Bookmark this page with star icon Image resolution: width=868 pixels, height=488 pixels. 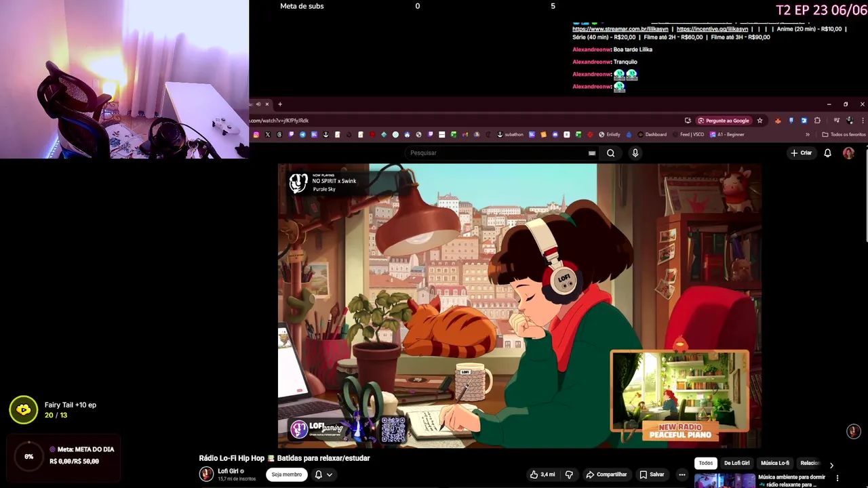[x=759, y=121]
